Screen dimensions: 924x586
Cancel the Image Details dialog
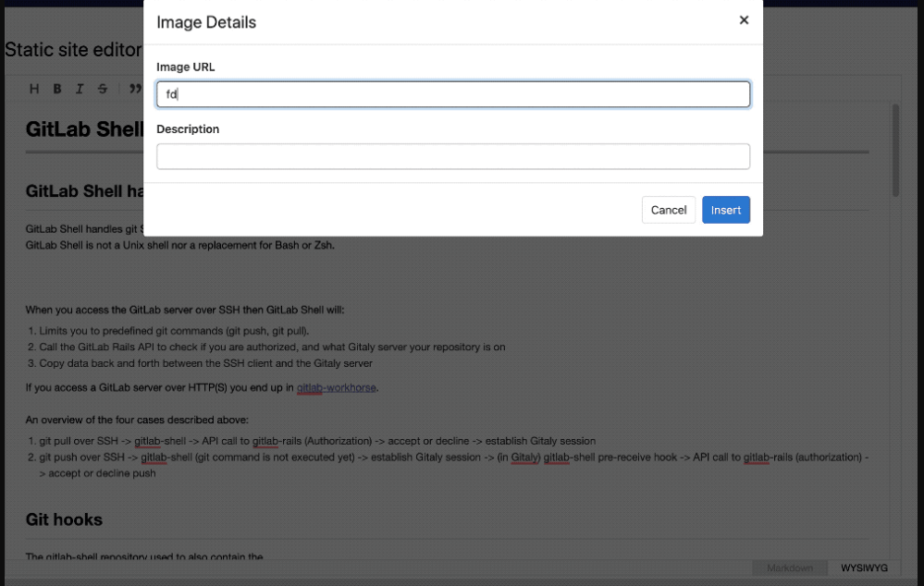668,210
